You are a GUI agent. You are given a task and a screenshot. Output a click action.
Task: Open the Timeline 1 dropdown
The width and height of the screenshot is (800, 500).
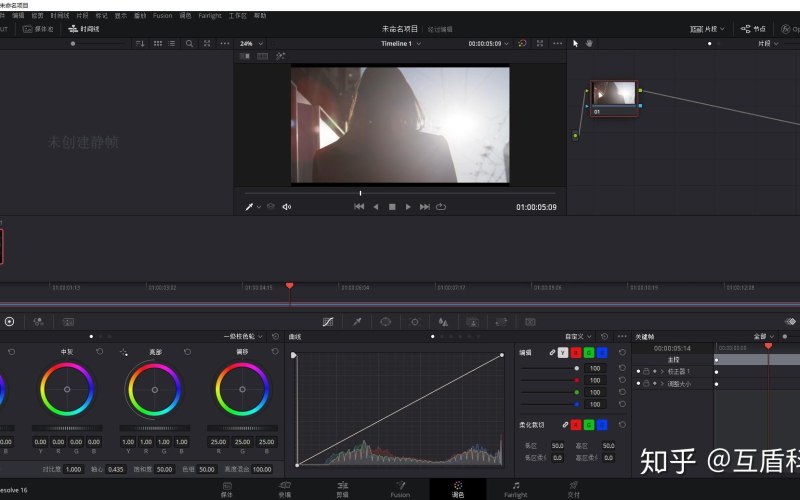pyautogui.click(x=401, y=44)
